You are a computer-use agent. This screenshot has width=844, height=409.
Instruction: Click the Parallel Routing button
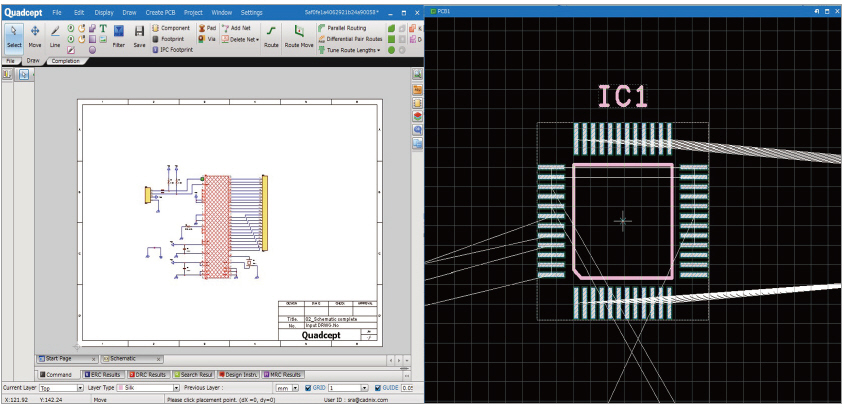coord(346,28)
